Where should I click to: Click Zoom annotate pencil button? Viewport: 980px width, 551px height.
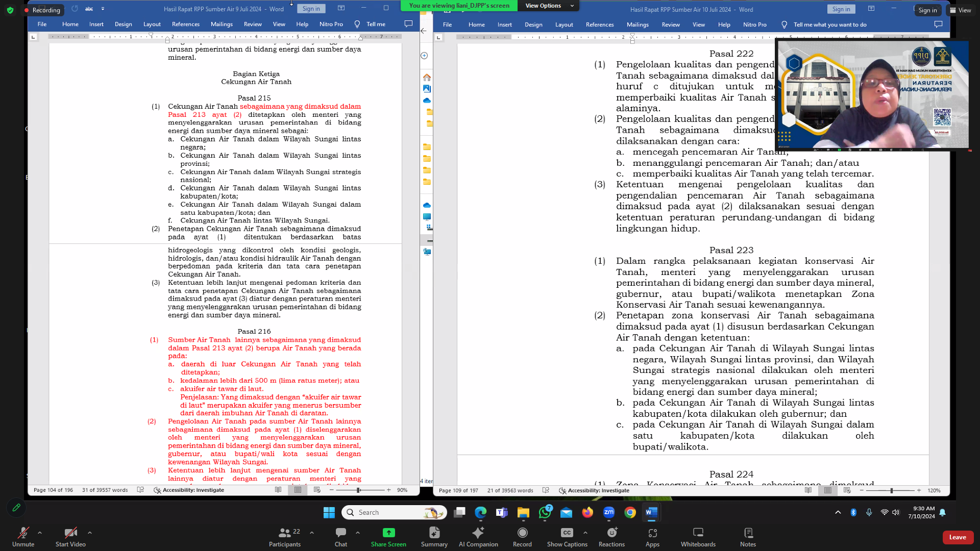16,508
